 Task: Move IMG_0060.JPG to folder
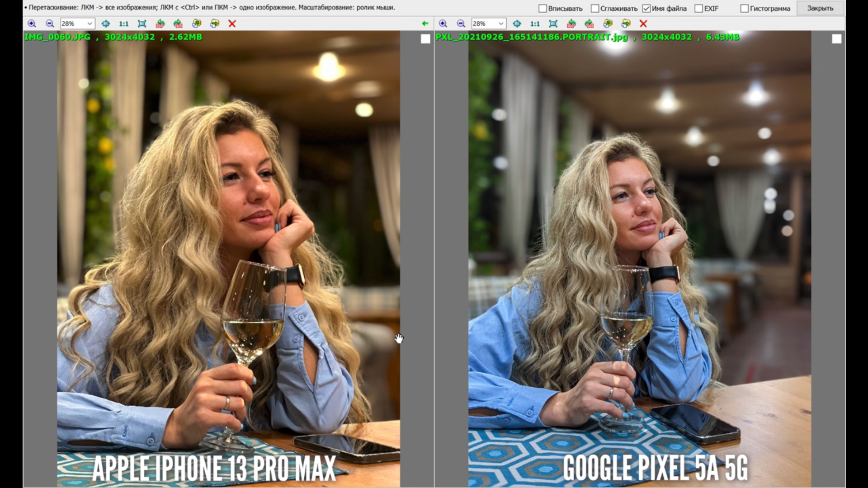coord(215,23)
